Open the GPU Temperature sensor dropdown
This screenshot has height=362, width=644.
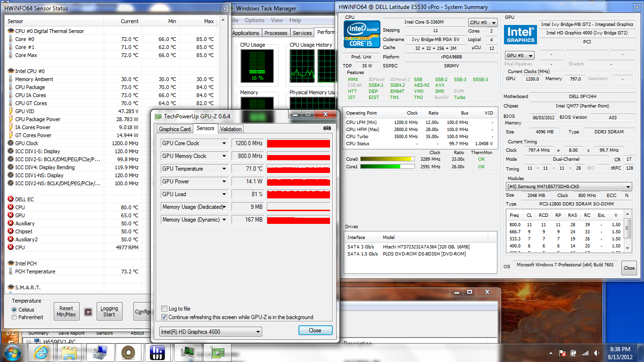coord(224,169)
